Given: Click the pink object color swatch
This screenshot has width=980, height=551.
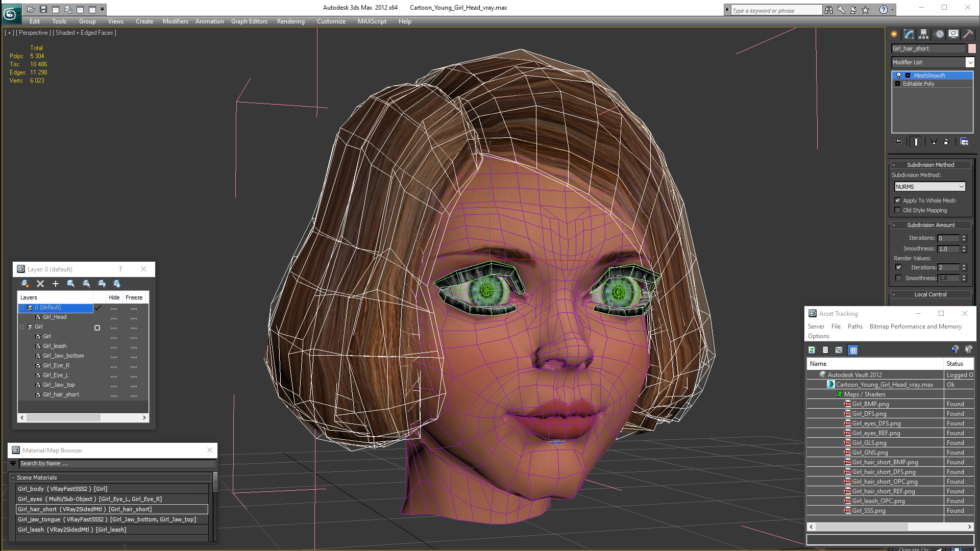Looking at the screenshot, I should [x=972, y=48].
